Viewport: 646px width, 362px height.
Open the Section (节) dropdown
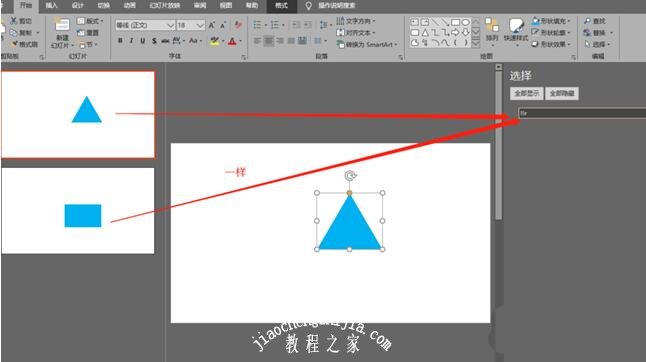click(88, 44)
